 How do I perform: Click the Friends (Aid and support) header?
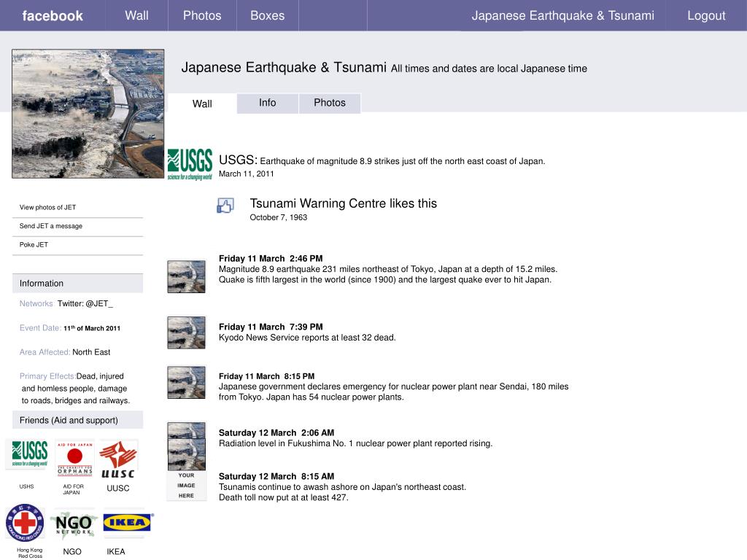77,420
